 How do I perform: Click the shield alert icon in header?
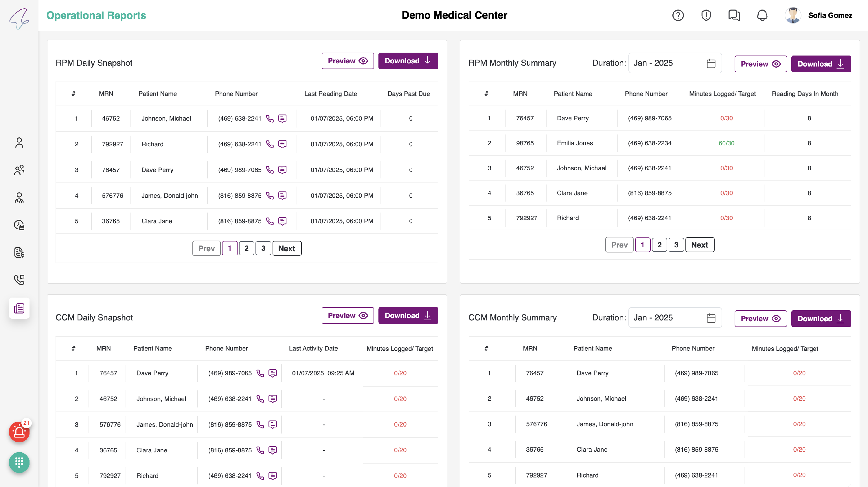(x=706, y=15)
